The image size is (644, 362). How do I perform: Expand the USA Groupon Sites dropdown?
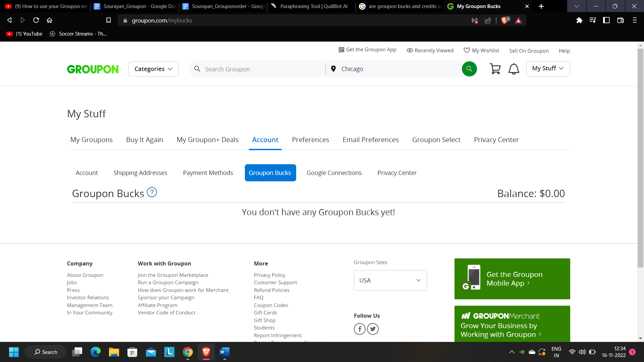[x=390, y=280]
